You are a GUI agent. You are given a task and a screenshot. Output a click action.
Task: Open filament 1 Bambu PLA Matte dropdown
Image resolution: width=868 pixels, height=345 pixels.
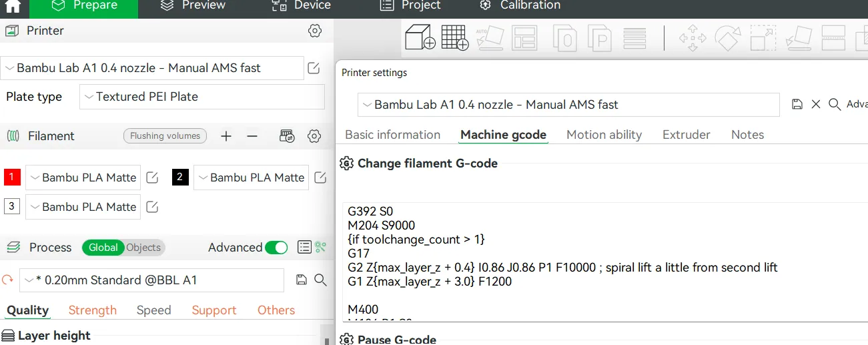(83, 178)
